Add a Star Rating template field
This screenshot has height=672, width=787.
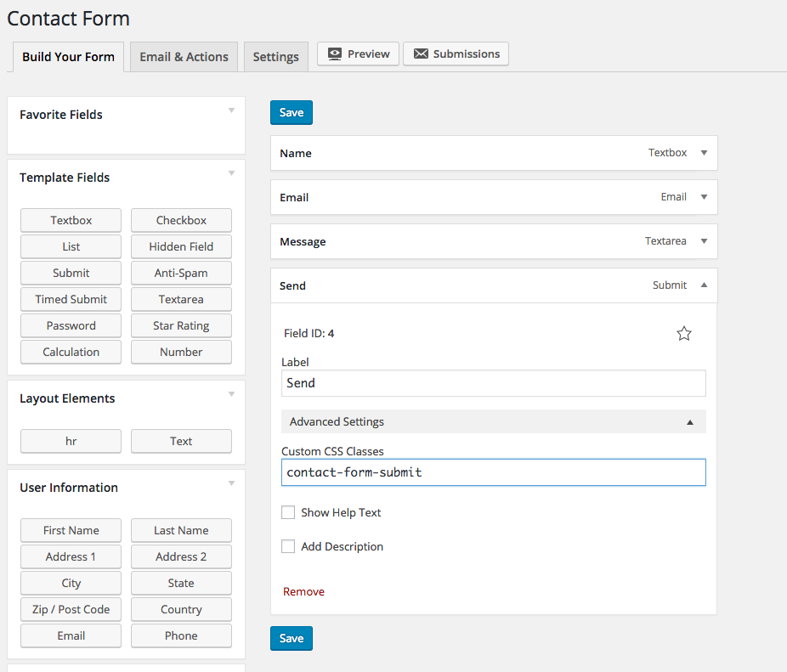click(x=181, y=325)
